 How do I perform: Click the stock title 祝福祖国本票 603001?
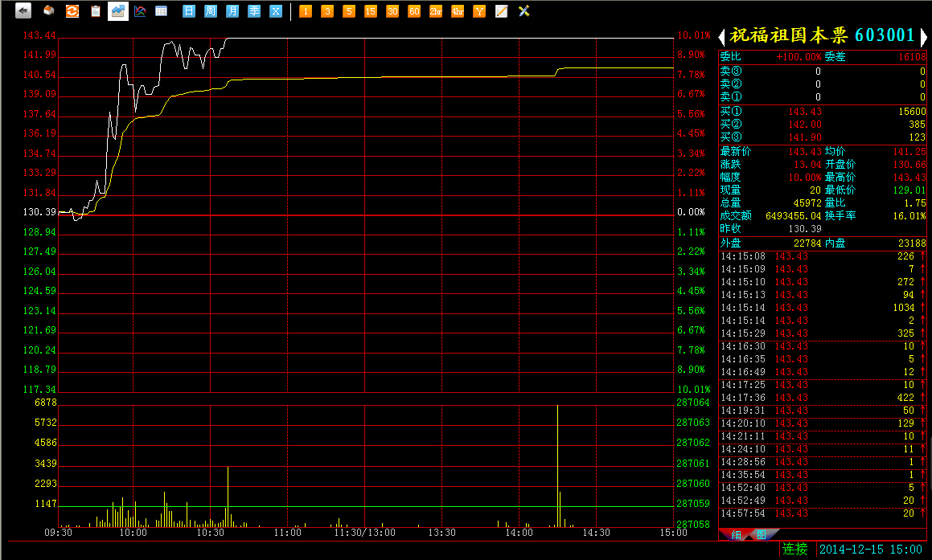(x=822, y=35)
